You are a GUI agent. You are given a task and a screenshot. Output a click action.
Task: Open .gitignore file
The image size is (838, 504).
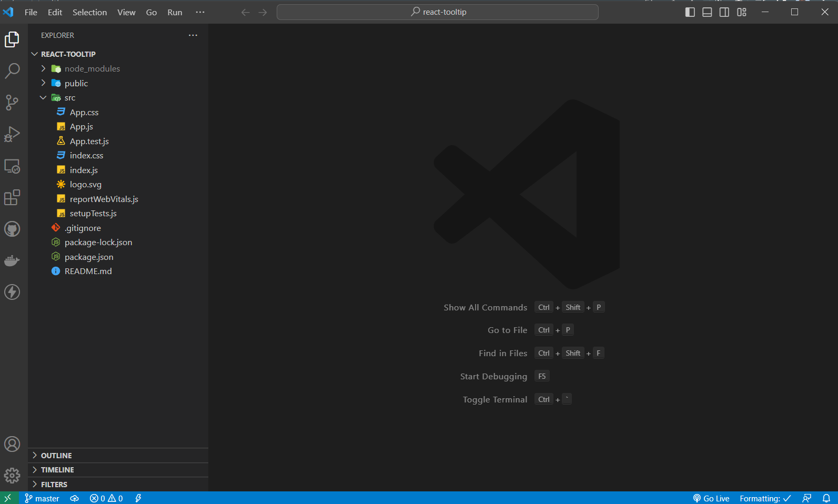(118, 228)
